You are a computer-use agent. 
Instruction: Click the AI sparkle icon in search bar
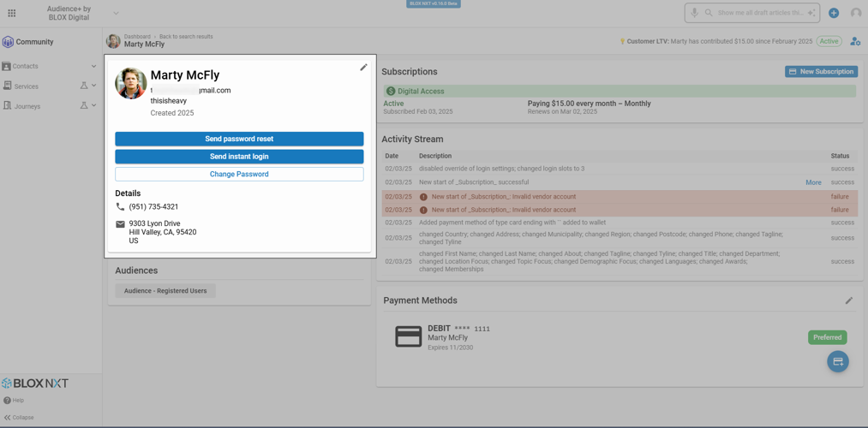(x=811, y=13)
